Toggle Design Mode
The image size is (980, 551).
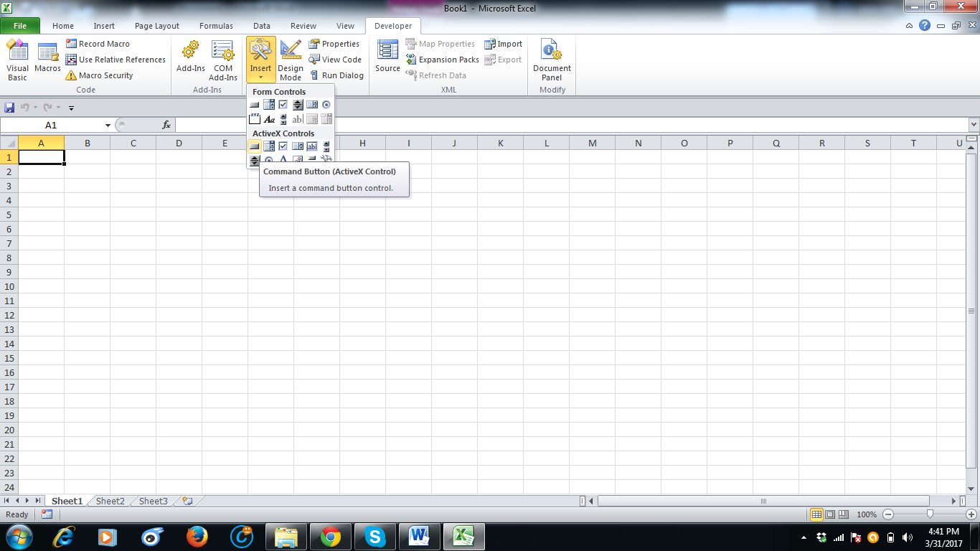(291, 61)
